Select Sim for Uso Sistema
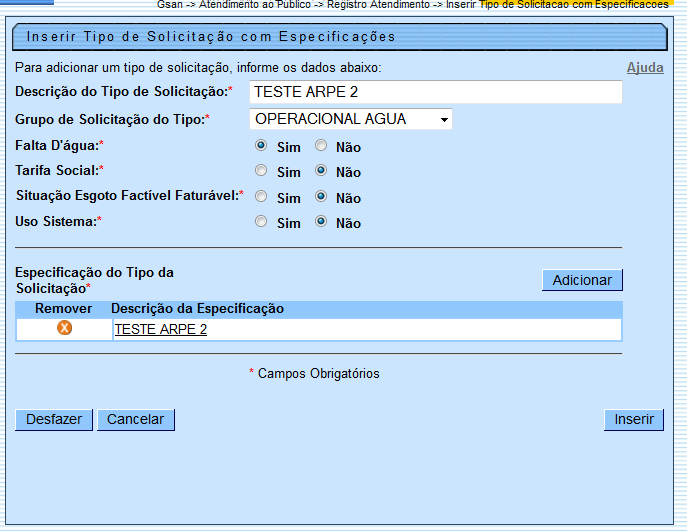 click(x=262, y=222)
